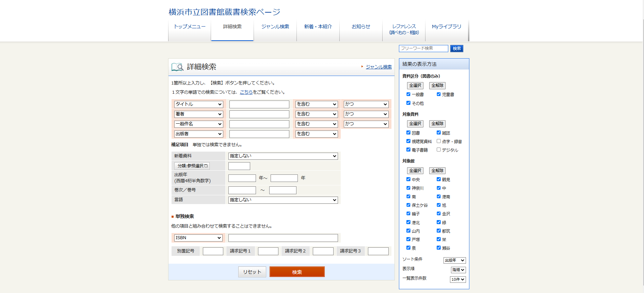Expand the 言語 dropdown
This screenshot has width=644, height=293.
283,200
